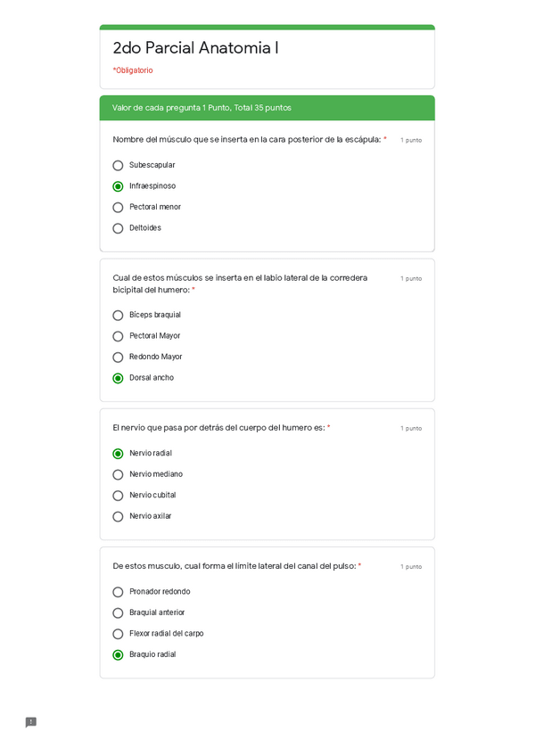
Task: Select Nervio cubital radio button
Action: (x=118, y=496)
